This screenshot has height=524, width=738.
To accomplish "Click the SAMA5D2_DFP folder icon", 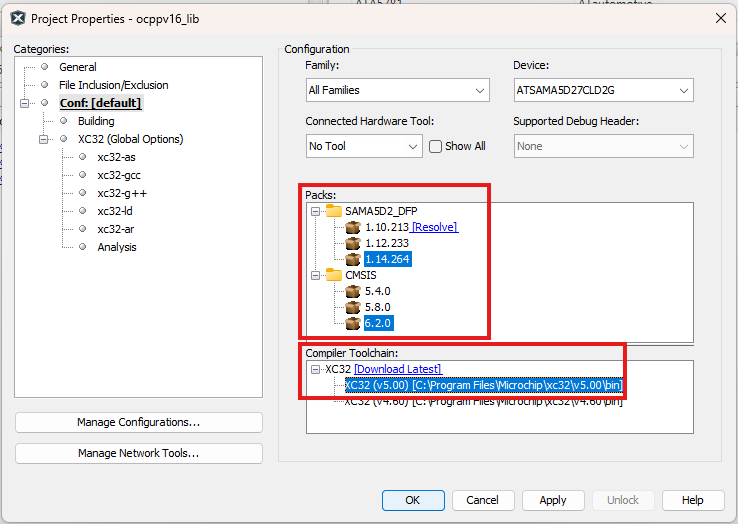I will point(334,210).
